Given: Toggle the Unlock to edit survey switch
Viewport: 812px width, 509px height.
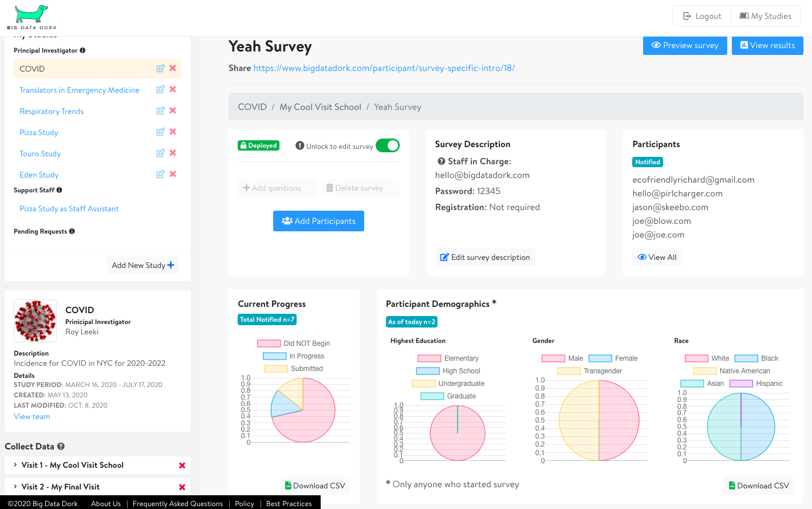Looking at the screenshot, I should click(x=388, y=145).
